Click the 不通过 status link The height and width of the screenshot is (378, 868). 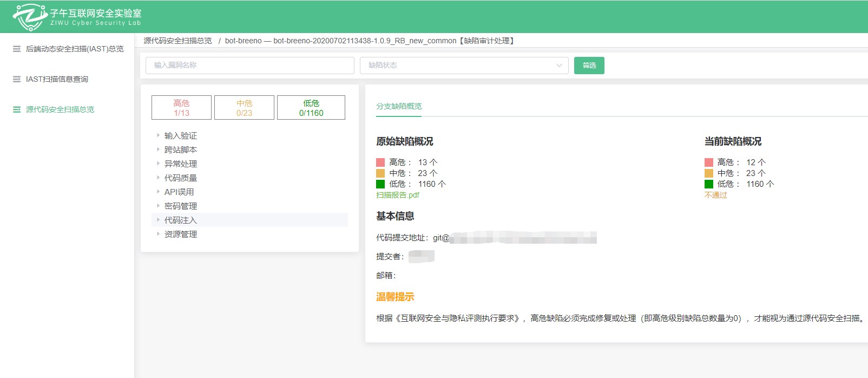click(x=715, y=195)
